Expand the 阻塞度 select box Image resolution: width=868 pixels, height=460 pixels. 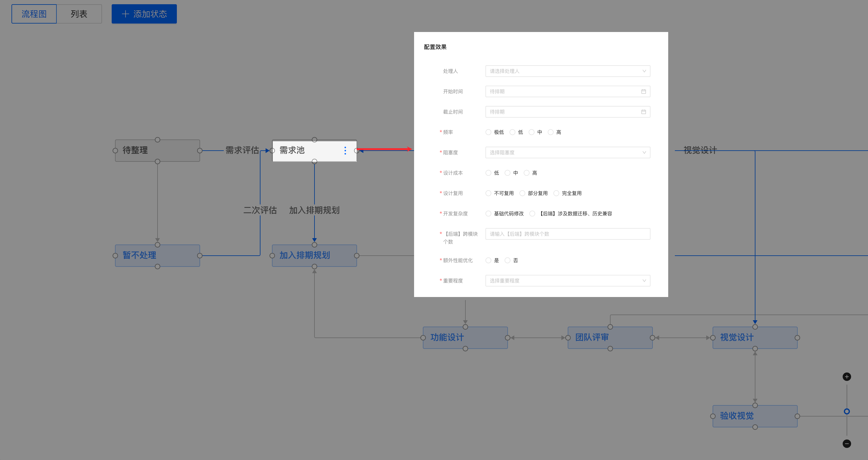(567, 152)
